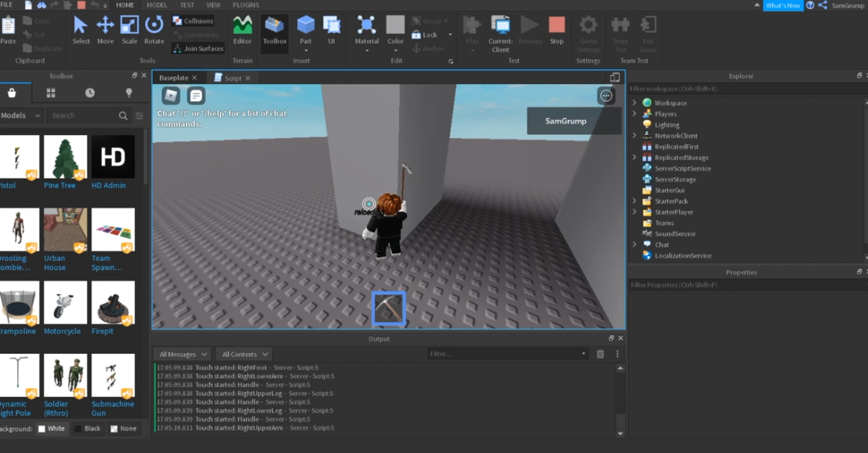Image resolution: width=868 pixels, height=453 pixels.
Task: Click the Toolbox search magnifier
Action: [x=123, y=115]
